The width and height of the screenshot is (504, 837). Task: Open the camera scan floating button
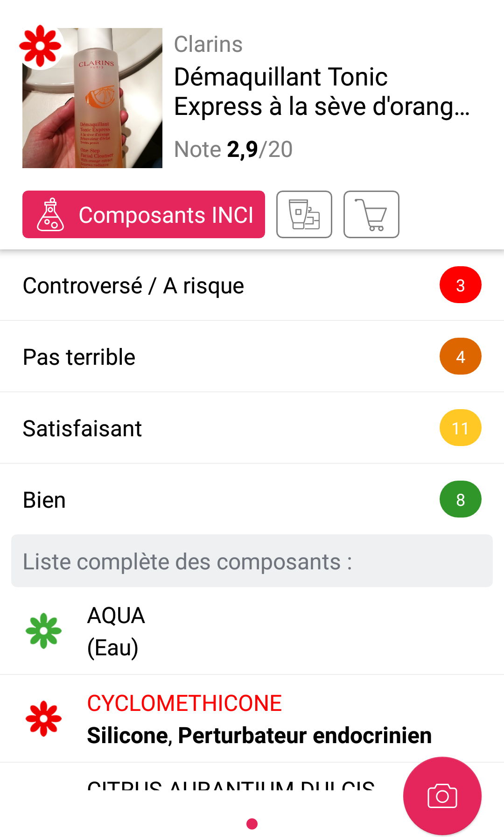[x=442, y=795]
